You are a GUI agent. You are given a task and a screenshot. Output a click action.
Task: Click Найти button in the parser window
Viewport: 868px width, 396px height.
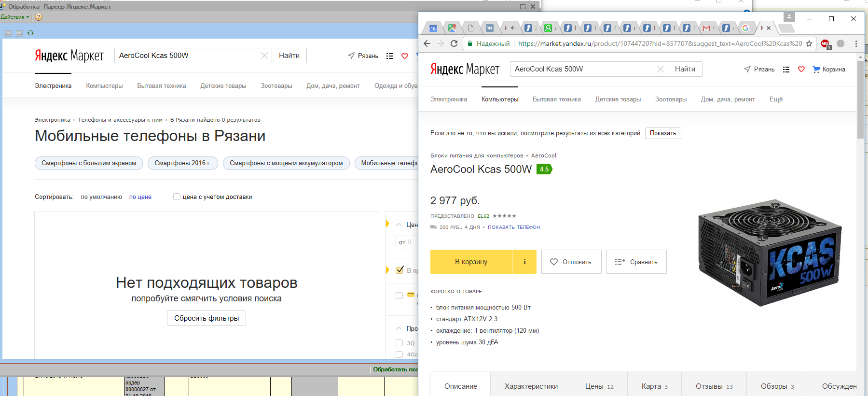tap(289, 56)
